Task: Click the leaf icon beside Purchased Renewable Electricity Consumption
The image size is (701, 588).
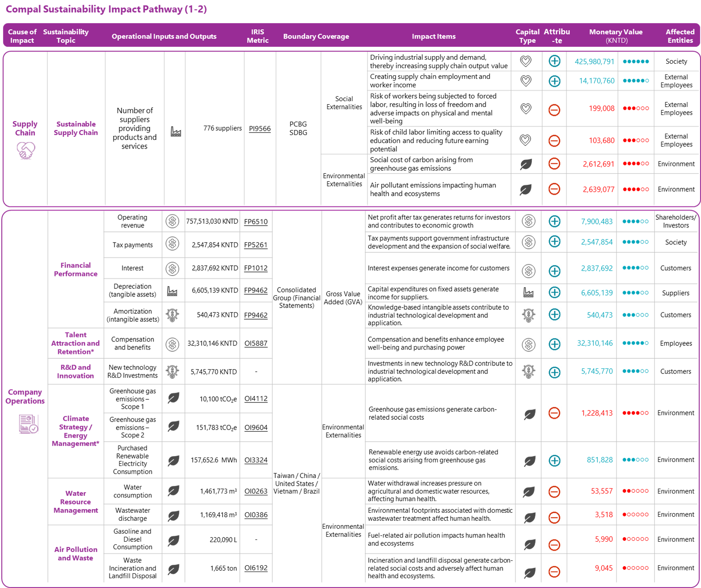Action: click(174, 460)
